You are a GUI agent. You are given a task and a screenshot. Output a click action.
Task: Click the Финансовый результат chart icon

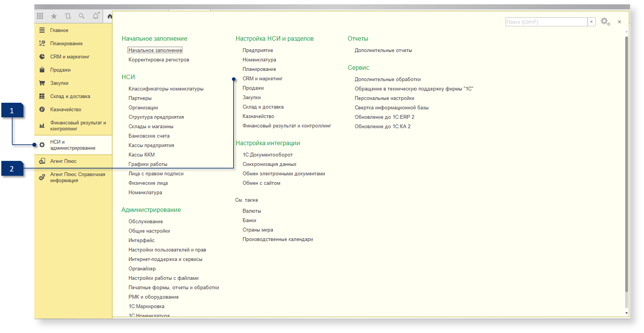(42, 126)
